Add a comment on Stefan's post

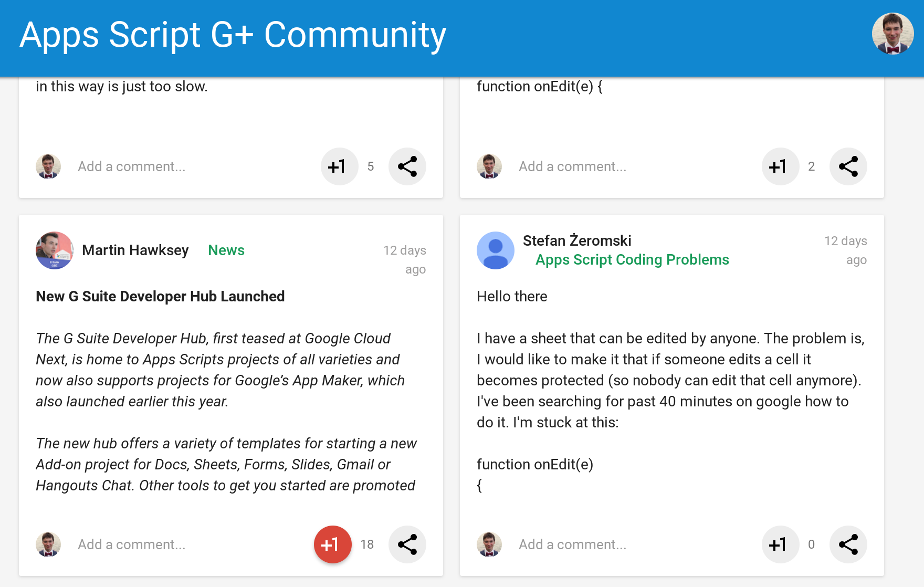click(573, 544)
